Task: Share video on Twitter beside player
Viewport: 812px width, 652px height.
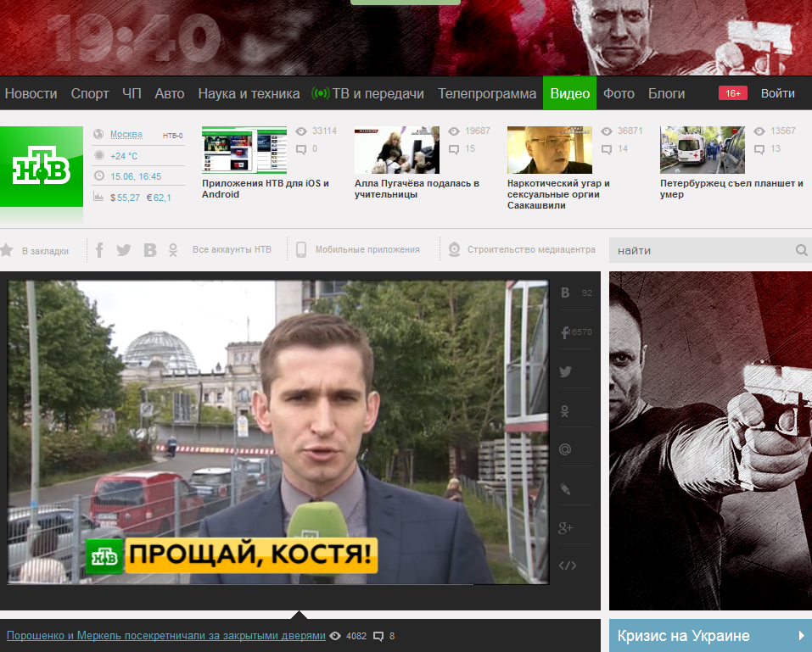Action: [x=565, y=371]
